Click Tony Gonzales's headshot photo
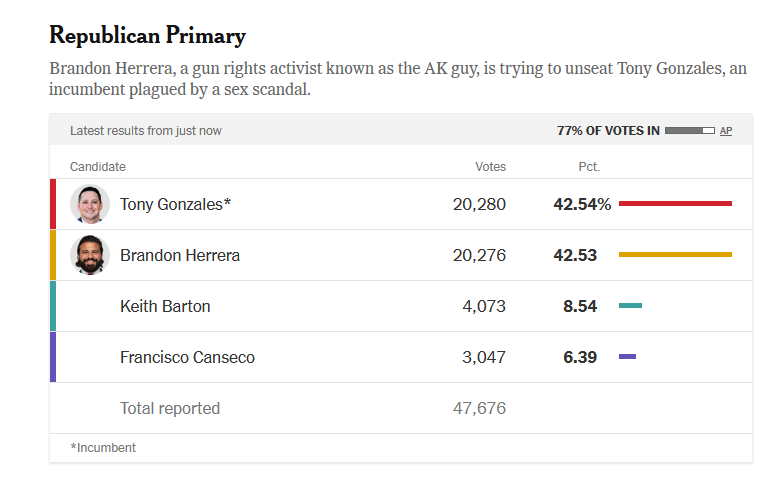The image size is (765, 480). click(x=90, y=204)
